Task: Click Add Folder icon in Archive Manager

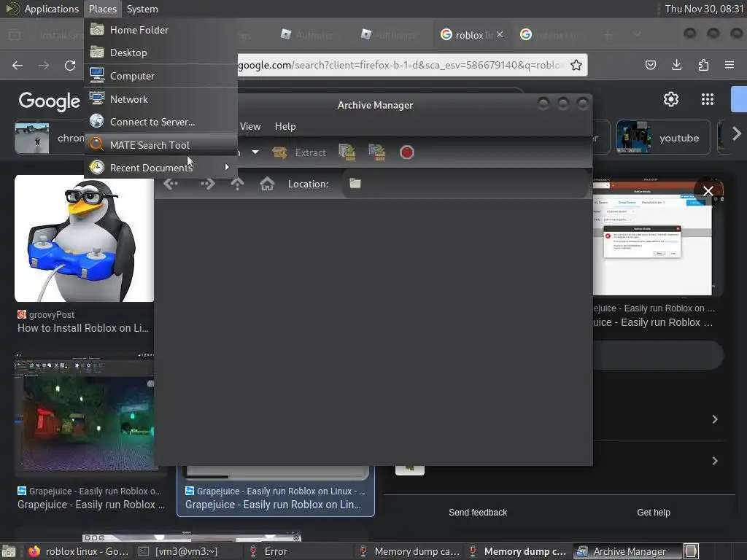Action: [x=377, y=152]
